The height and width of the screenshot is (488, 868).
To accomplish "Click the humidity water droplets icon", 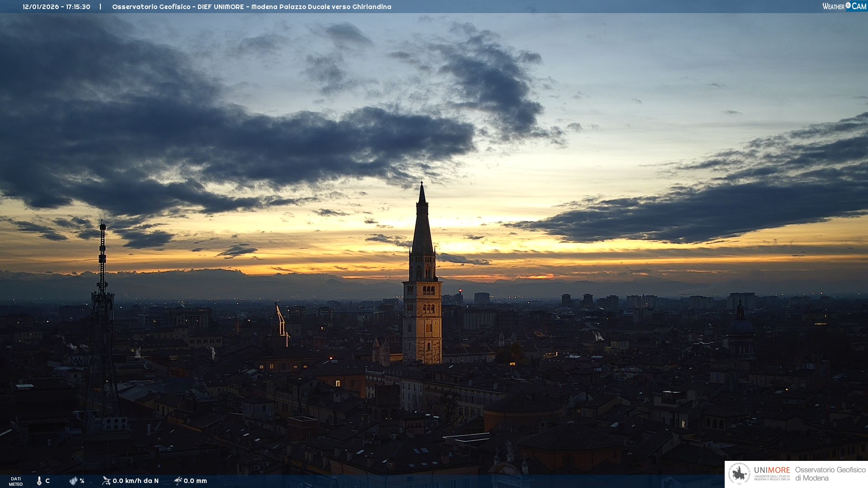I will click(x=73, y=481).
